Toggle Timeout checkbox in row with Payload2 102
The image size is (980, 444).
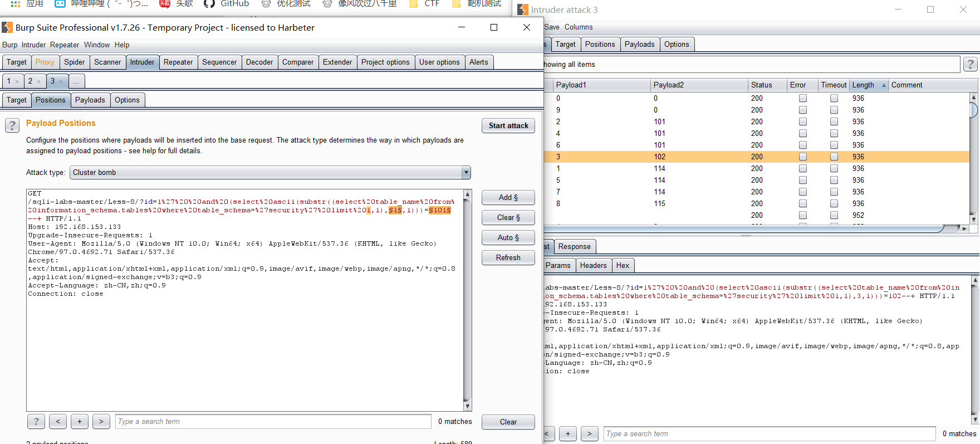pyautogui.click(x=834, y=157)
